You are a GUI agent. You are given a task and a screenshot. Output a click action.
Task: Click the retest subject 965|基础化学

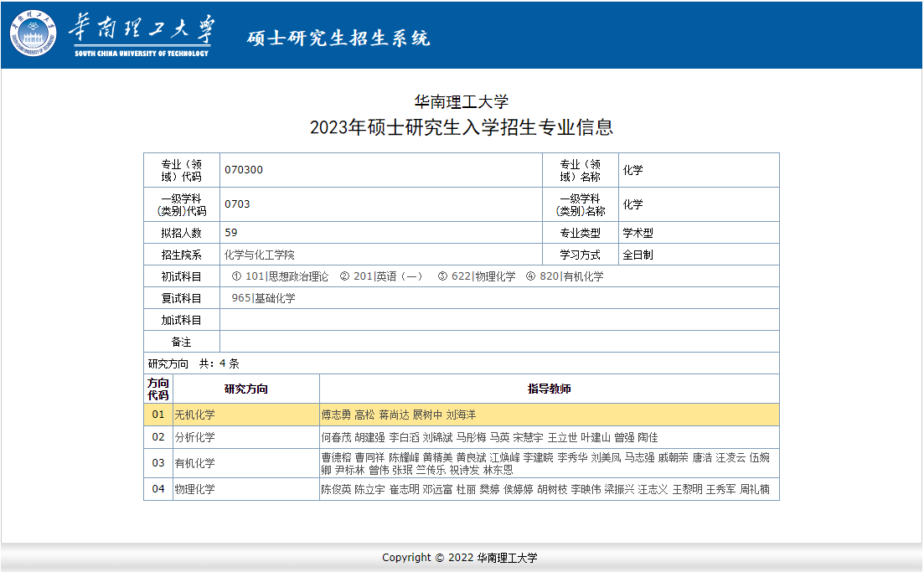263,298
